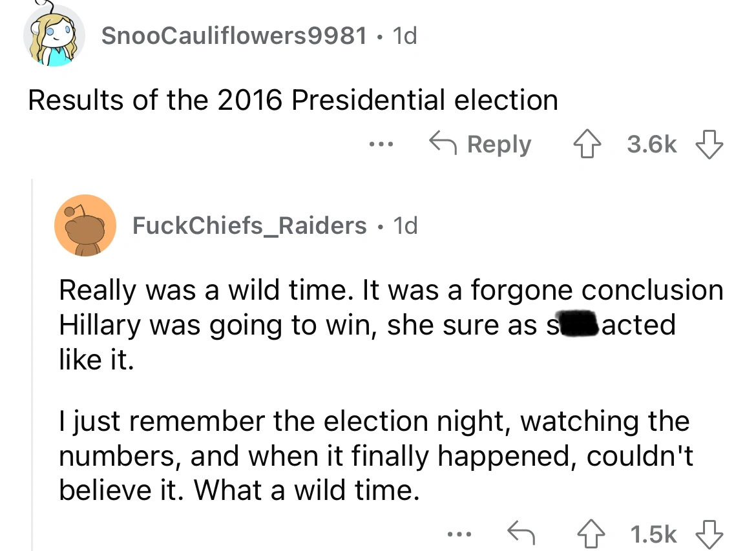Collapse the reply thread using the vertical line
This screenshot has height=551, width=756.
pos(33,362)
